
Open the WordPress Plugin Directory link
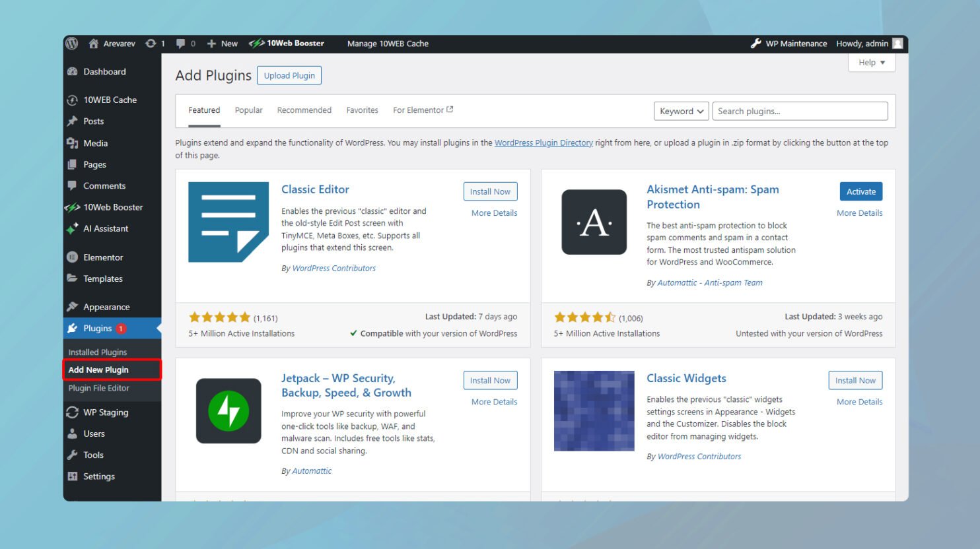tap(543, 143)
